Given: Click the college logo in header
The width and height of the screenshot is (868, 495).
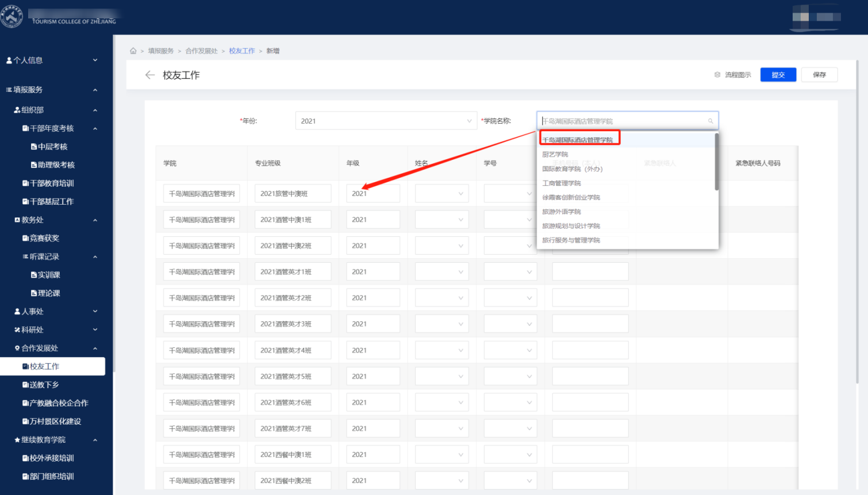Looking at the screenshot, I should click(x=11, y=17).
